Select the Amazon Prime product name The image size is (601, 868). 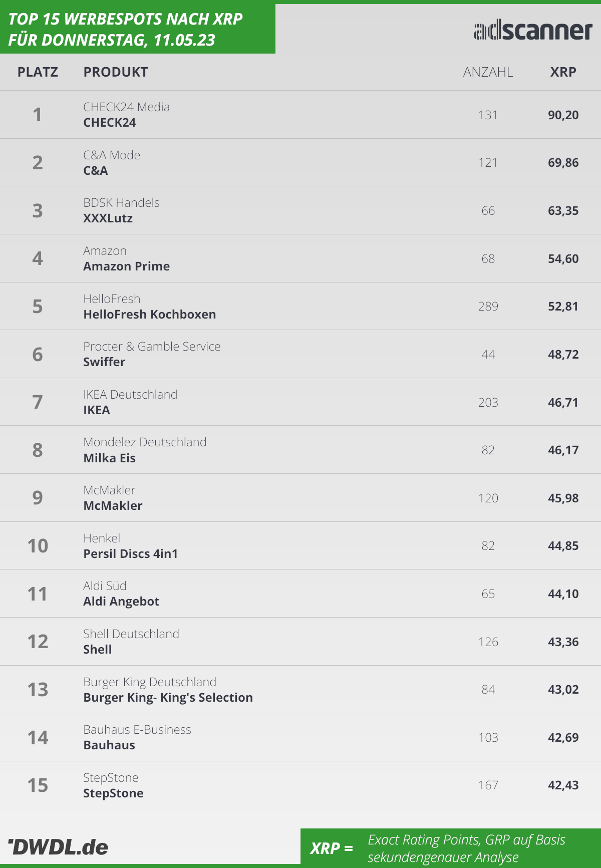click(126, 266)
